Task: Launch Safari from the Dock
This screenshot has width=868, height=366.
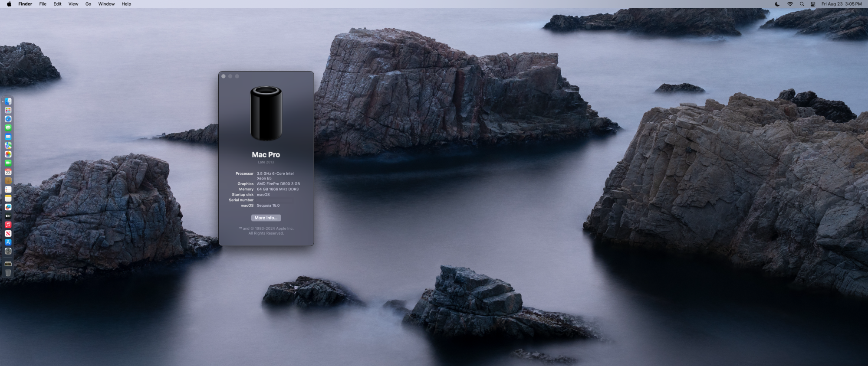Action: click(8, 119)
